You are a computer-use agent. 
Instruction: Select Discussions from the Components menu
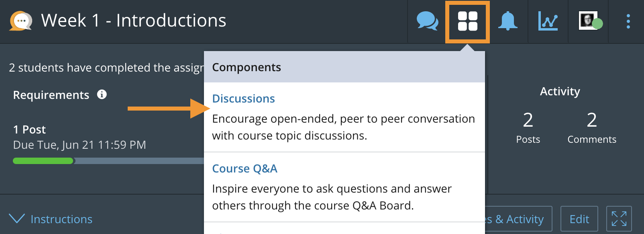[x=243, y=99]
